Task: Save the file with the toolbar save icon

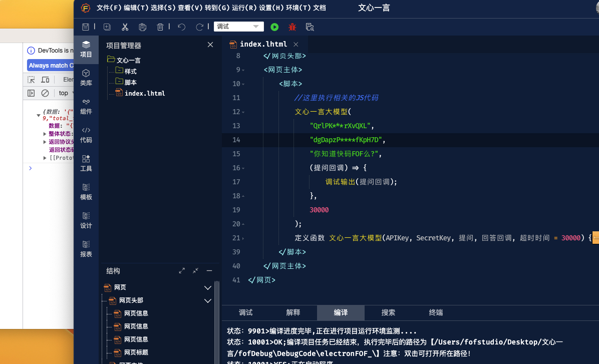Action: point(86,27)
